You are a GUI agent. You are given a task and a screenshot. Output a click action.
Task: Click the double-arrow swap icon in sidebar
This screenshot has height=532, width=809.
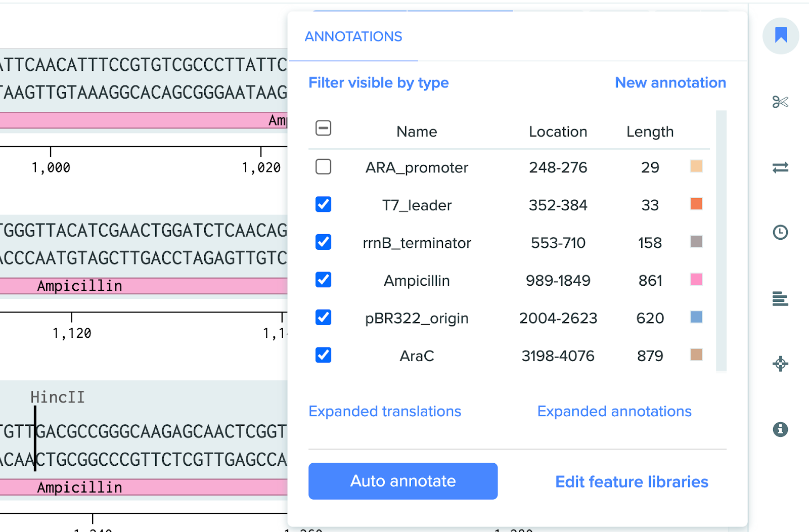click(x=780, y=167)
